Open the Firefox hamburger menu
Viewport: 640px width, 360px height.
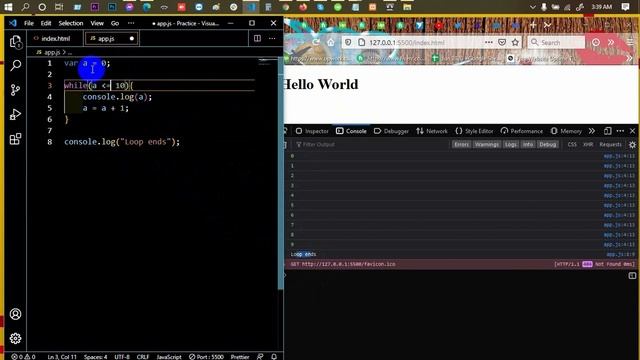(631, 42)
